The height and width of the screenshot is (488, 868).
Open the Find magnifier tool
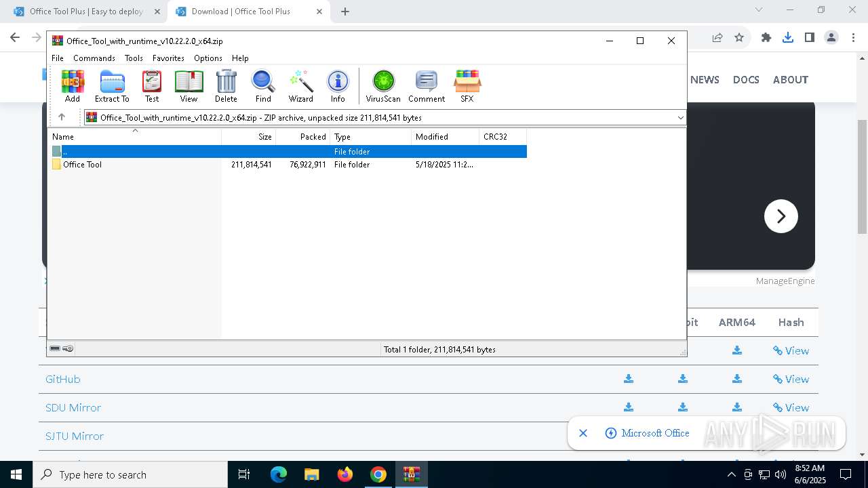[x=263, y=86]
